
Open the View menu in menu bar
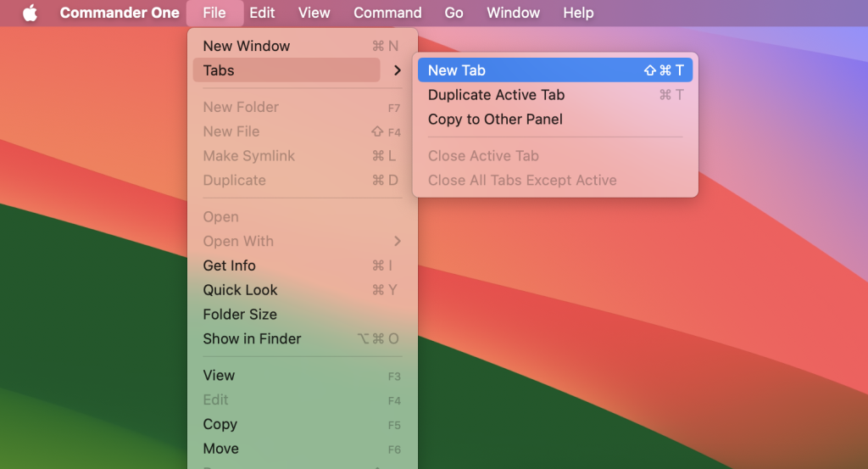pos(314,13)
